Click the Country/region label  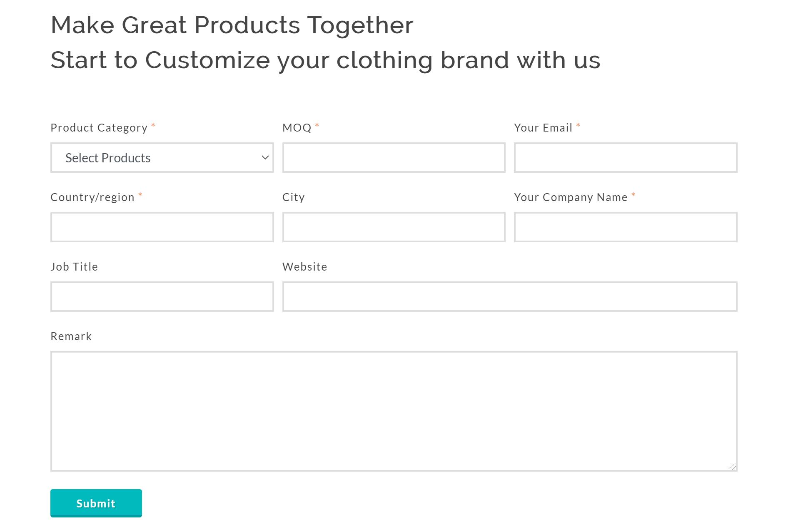click(x=92, y=197)
